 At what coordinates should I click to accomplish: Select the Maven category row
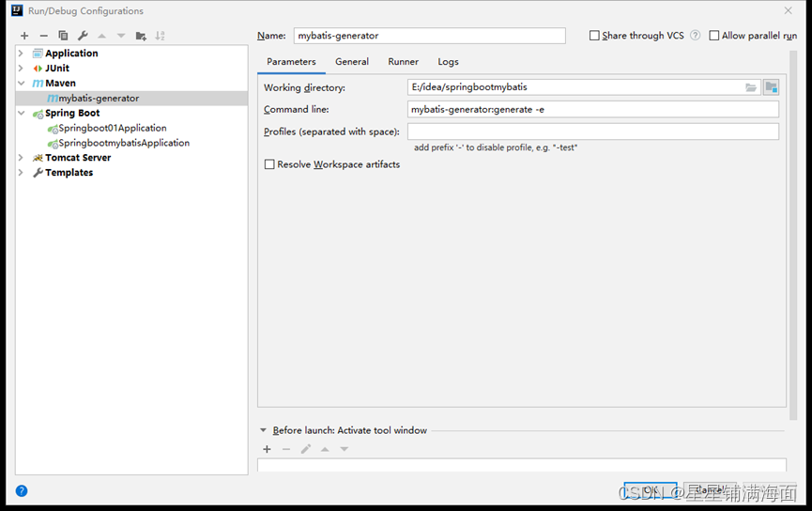tap(131, 84)
